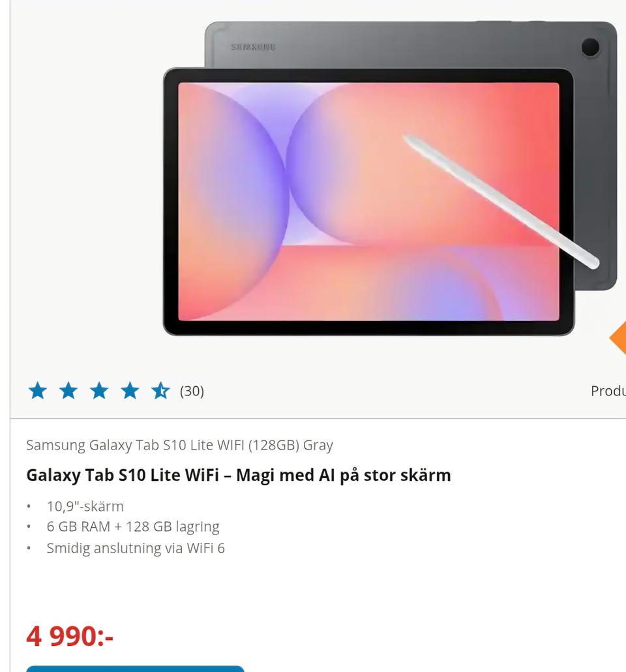Click the red 4 990:- price
The image size is (626, 672).
70,636
